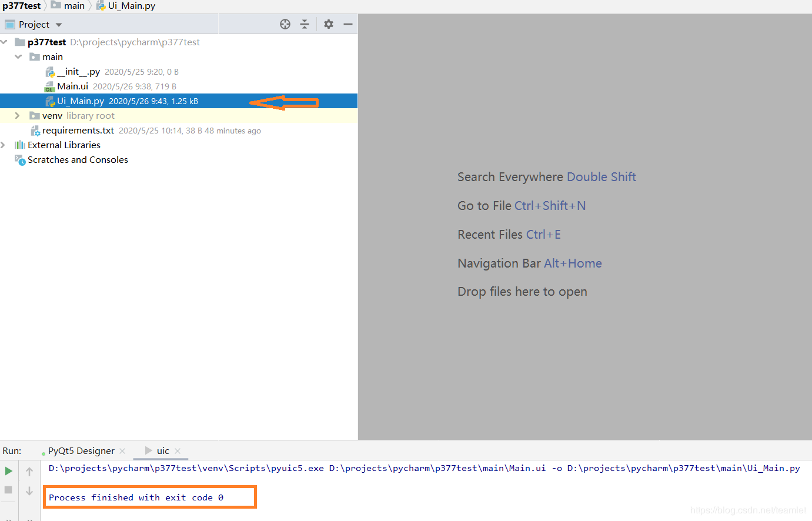Click the locate/scroll-from-source target icon

(x=285, y=24)
